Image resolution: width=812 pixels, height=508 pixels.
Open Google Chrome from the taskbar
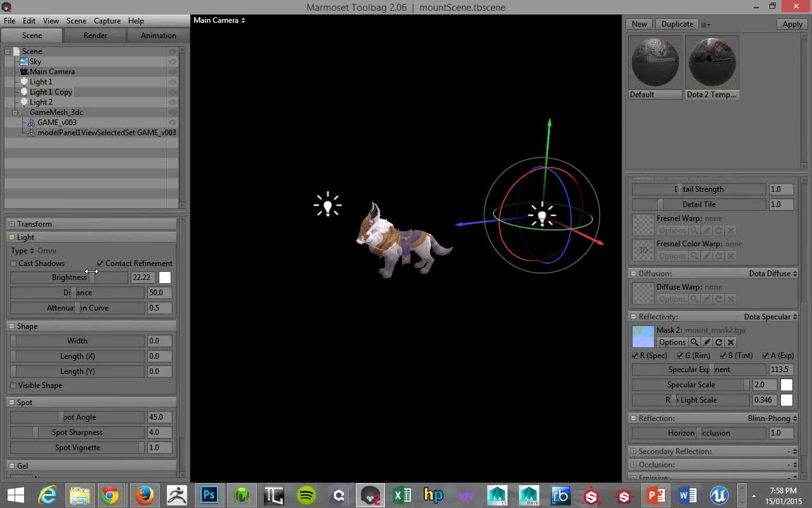(x=110, y=495)
